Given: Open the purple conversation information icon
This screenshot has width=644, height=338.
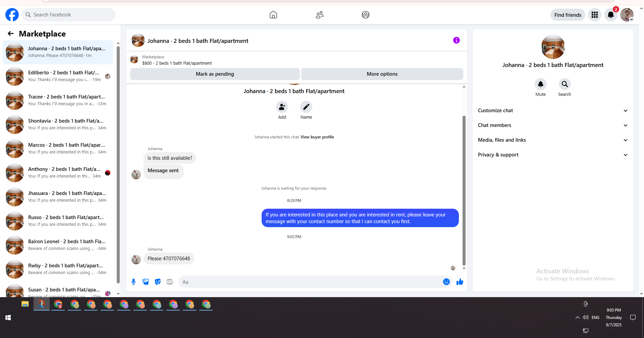Looking at the screenshot, I should 457,40.
